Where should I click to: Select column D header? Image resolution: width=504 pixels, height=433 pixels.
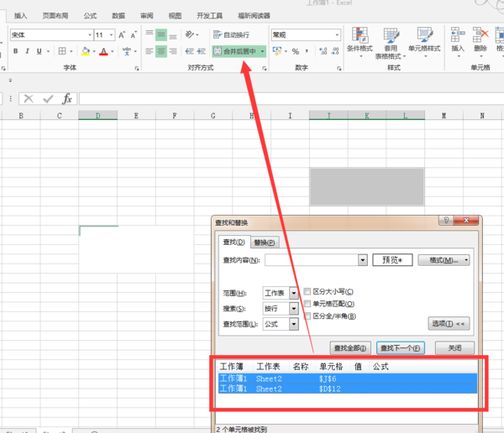tap(97, 115)
